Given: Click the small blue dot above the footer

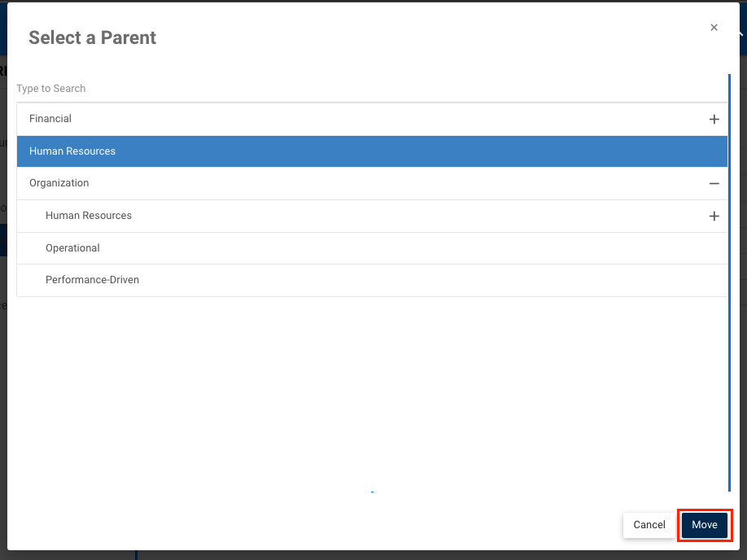Looking at the screenshot, I should pos(372,492).
